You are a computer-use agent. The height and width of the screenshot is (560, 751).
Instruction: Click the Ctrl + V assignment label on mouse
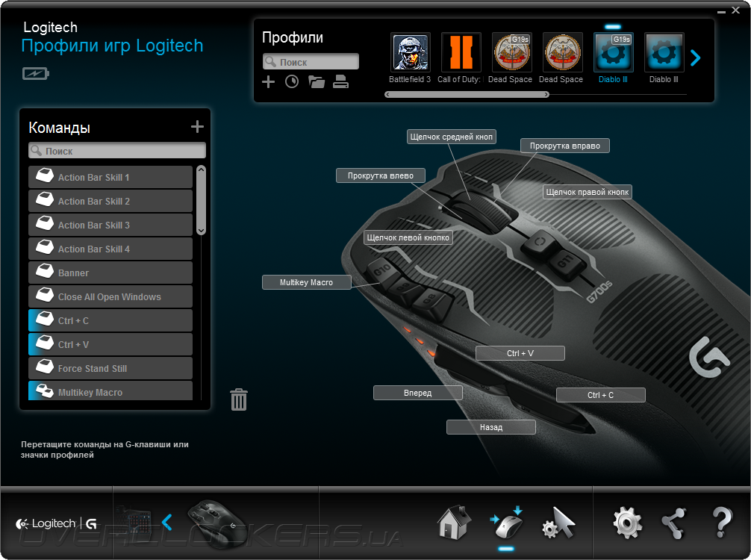tap(520, 353)
